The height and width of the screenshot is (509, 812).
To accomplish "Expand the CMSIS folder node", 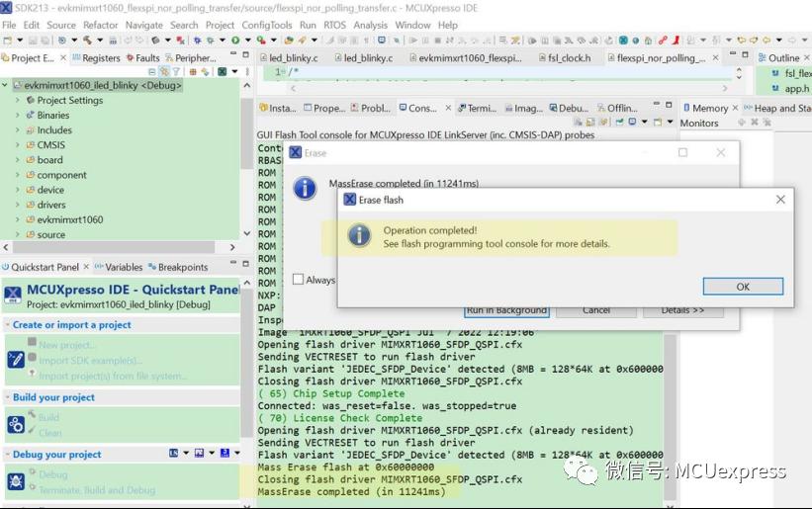I will point(17,145).
